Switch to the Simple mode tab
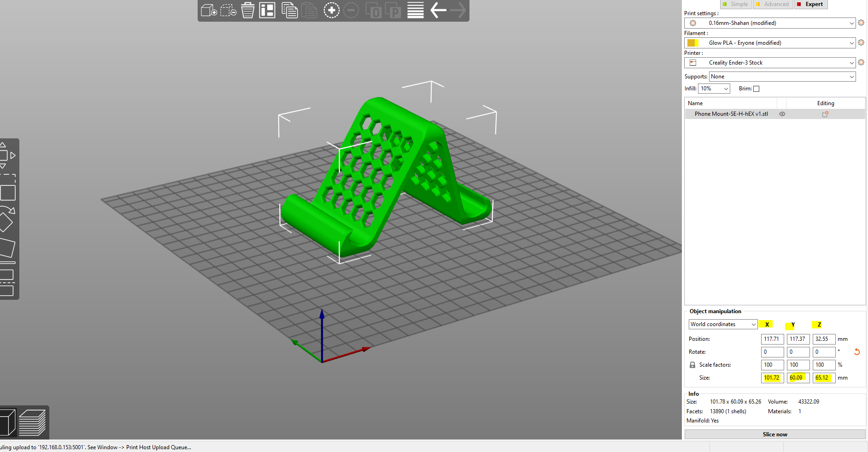The image size is (868, 452). (736, 4)
